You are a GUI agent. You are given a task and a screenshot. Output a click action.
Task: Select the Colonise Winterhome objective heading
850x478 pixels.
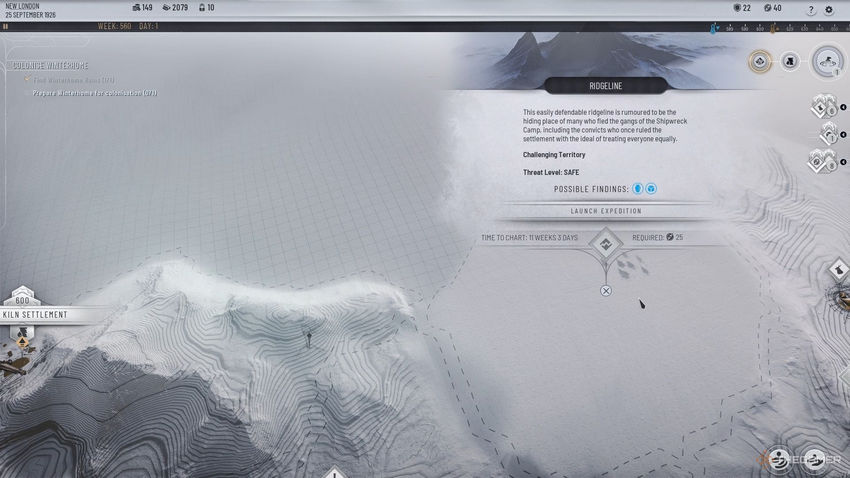[50, 66]
